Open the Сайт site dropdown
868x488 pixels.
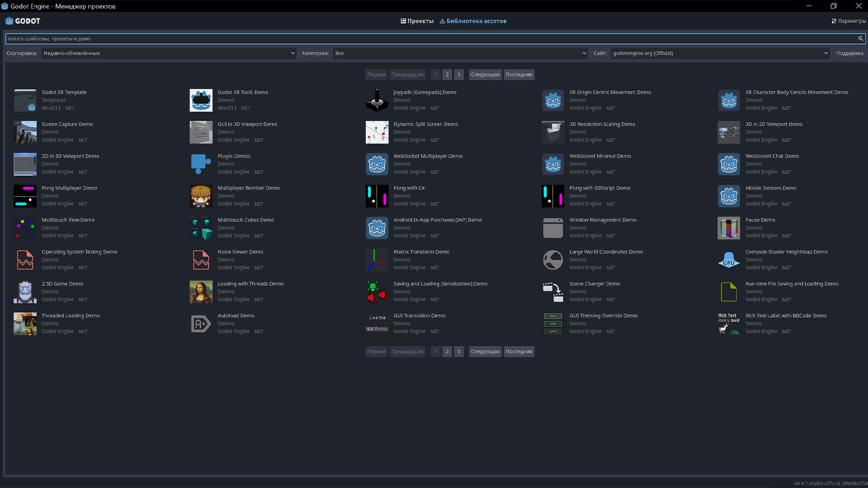pyautogui.click(x=720, y=53)
